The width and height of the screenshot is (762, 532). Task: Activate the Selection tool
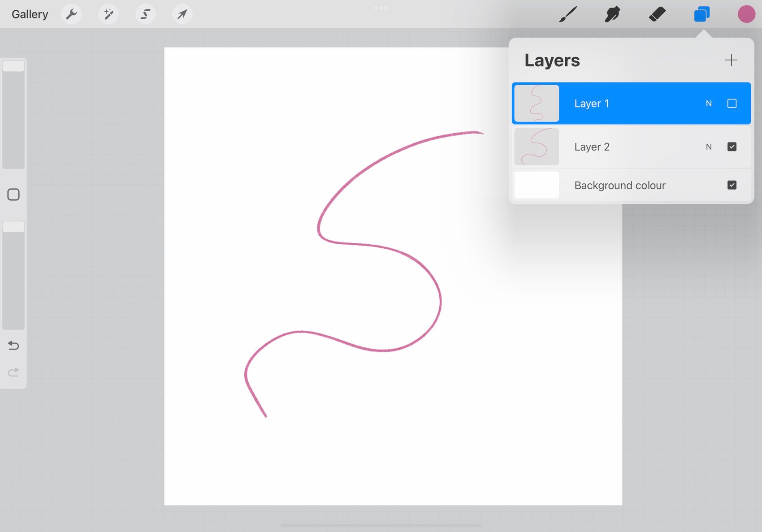point(145,14)
